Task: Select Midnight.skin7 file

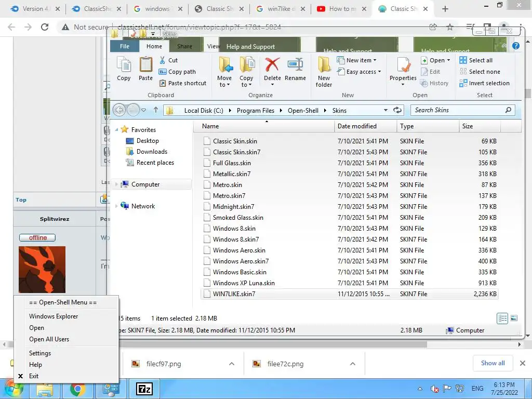Action: (x=350, y=207)
